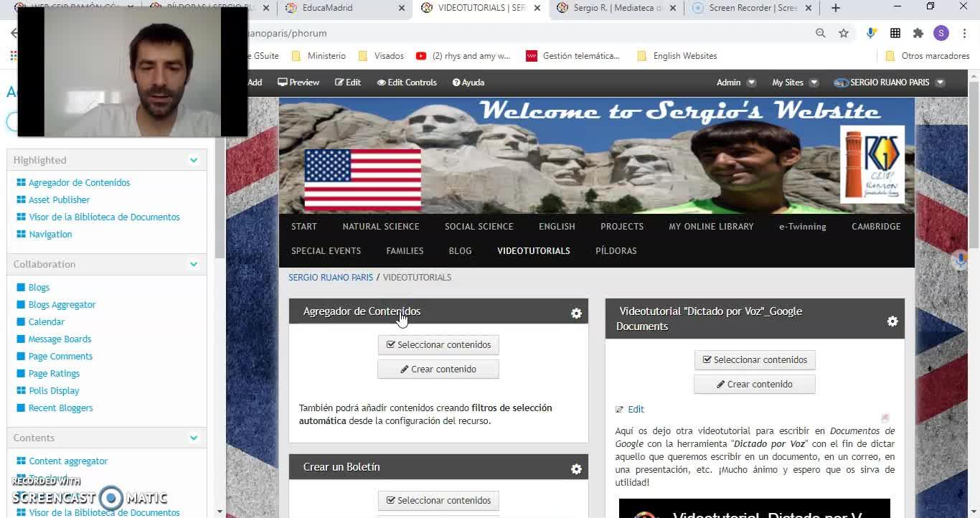Click the Polls Display app icon
Viewport: 980px width, 518px height.
click(x=21, y=390)
